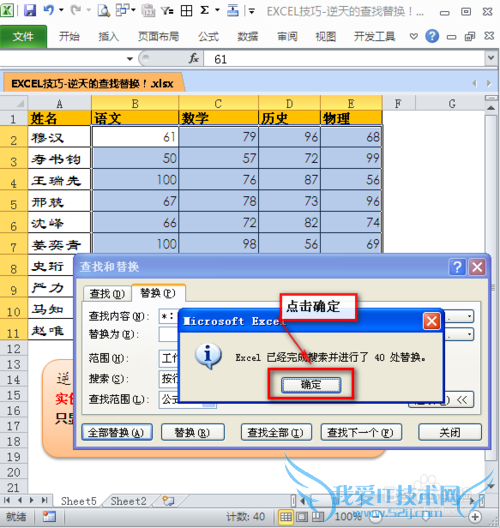This screenshot has height=528, width=500.
Task: Click the Save icon in quick access toolbar
Action: click(30, 10)
